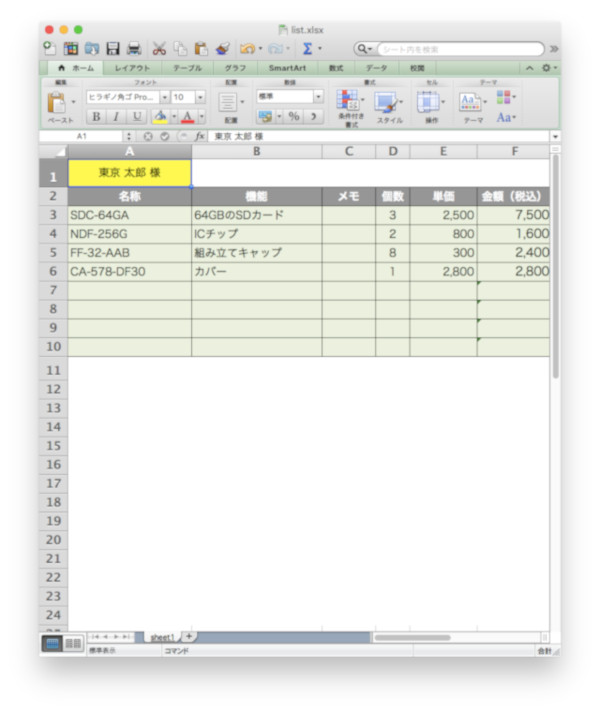
Task: Add a new sheet with plus button
Action: pos(189,636)
